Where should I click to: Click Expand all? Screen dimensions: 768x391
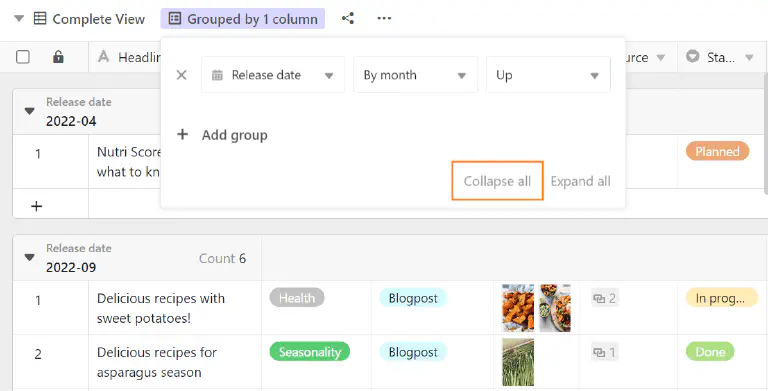tap(580, 181)
